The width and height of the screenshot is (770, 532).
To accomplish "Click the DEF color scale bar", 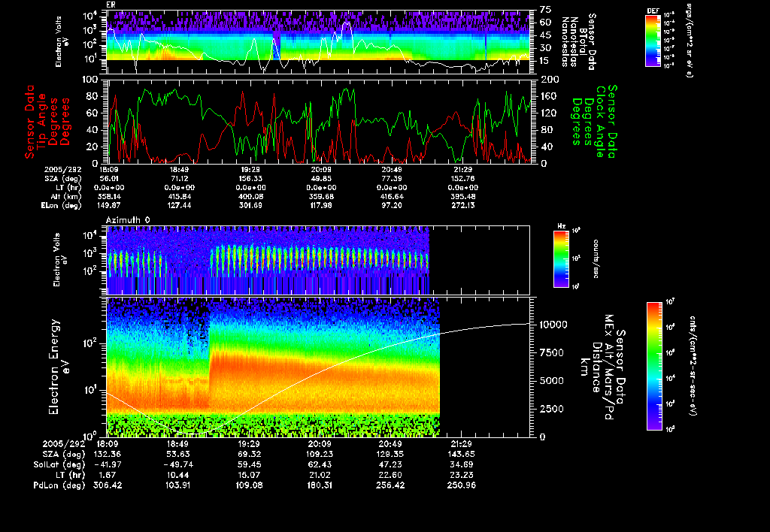I will pyautogui.click(x=653, y=41).
